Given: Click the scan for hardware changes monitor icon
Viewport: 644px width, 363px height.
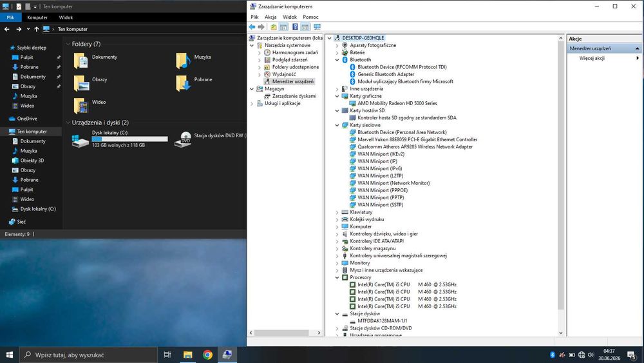Looking at the screenshot, I should click(x=317, y=27).
